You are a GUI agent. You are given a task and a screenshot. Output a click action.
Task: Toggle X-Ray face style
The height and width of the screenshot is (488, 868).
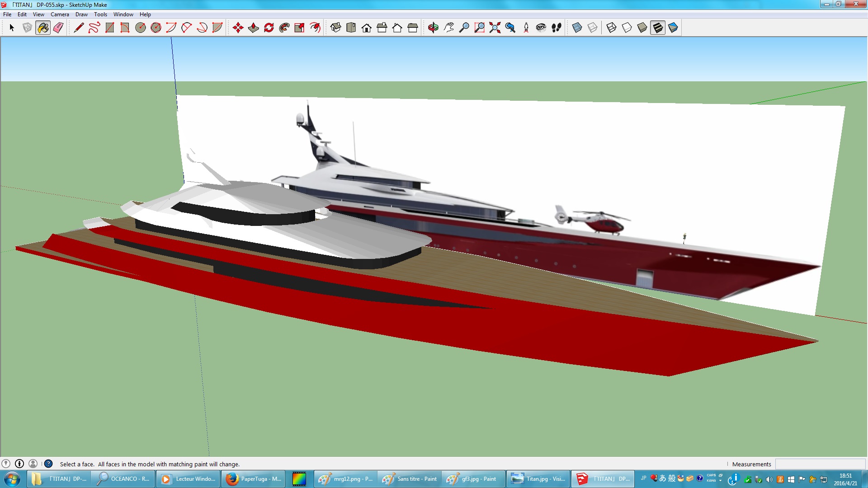coord(577,28)
